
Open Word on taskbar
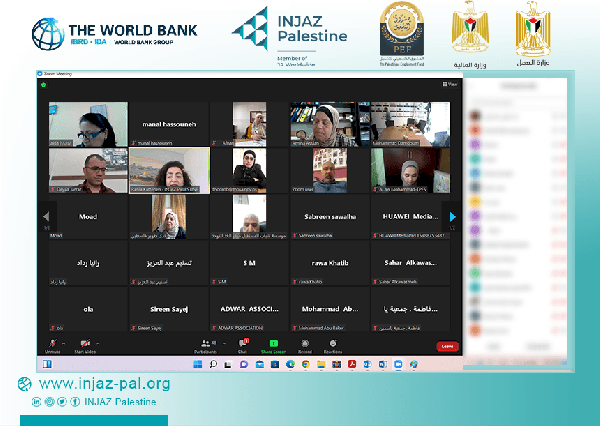tap(383, 364)
